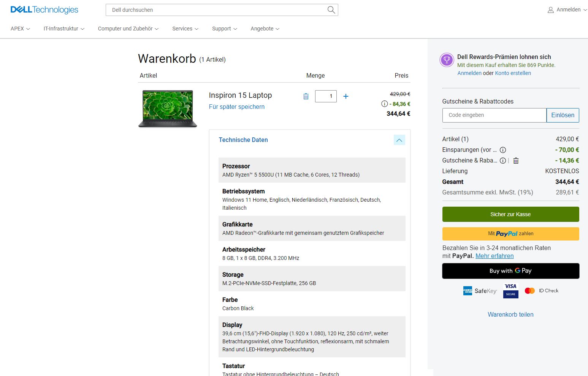
Task: Open the Warenkorb teilen link
Action: (x=510, y=315)
